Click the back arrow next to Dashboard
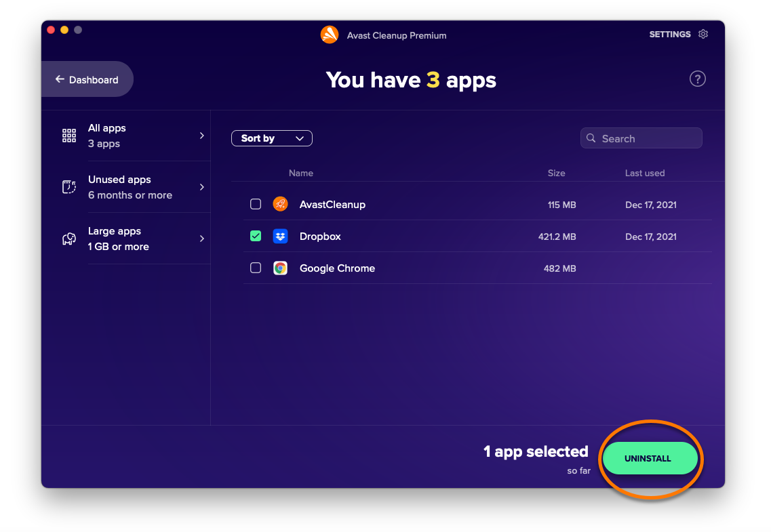The height and width of the screenshot is (532, 771). (x=60, y=79)
